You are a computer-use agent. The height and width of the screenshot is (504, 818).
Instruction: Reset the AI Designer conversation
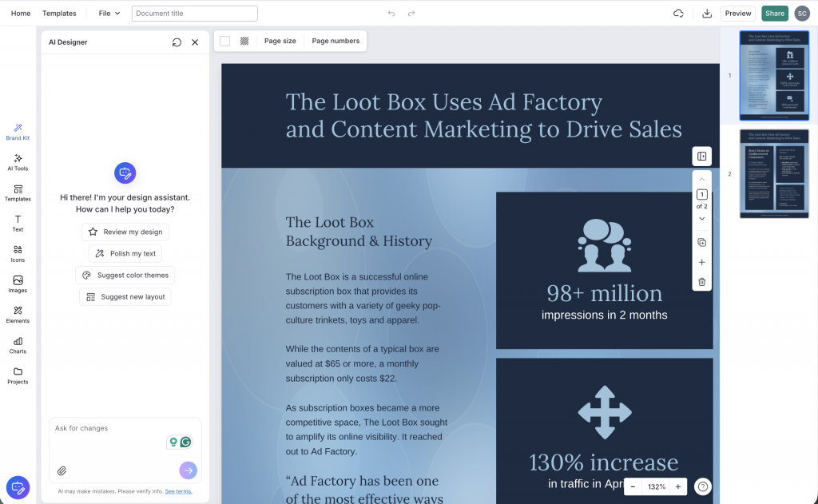pos(177,42)
